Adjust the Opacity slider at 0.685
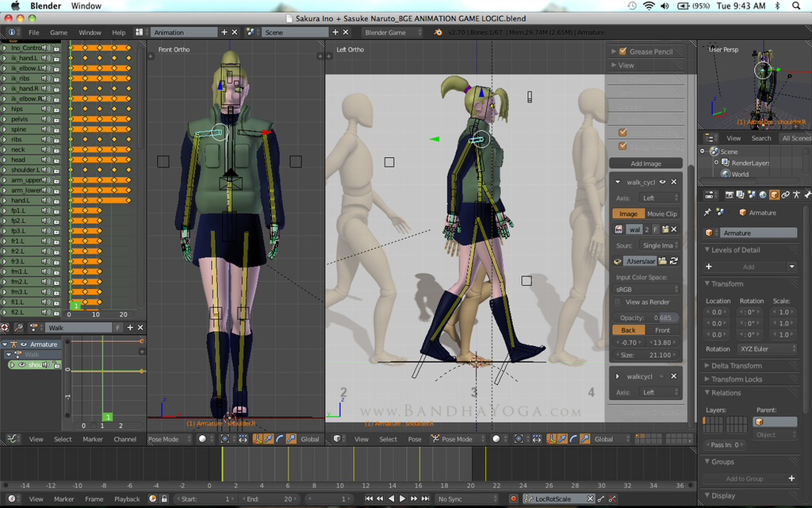 (645, 317)
